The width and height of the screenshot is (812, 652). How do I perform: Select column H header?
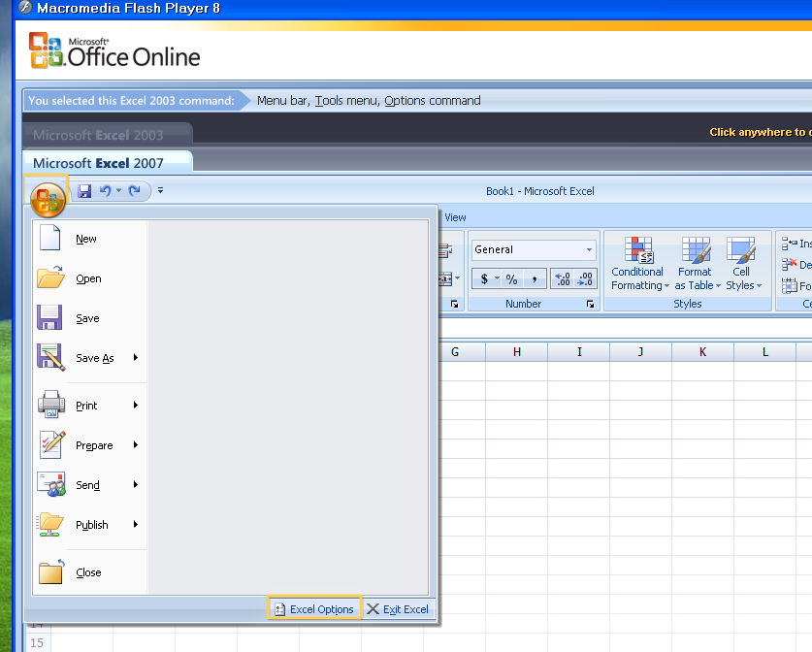tap(516, 351)
